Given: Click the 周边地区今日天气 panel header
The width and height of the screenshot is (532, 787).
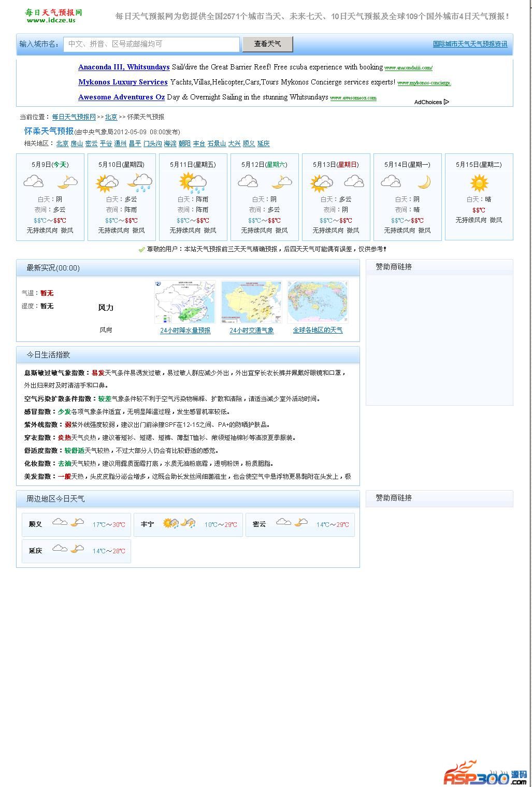Looking at the screenshot, I should (188, 499).
